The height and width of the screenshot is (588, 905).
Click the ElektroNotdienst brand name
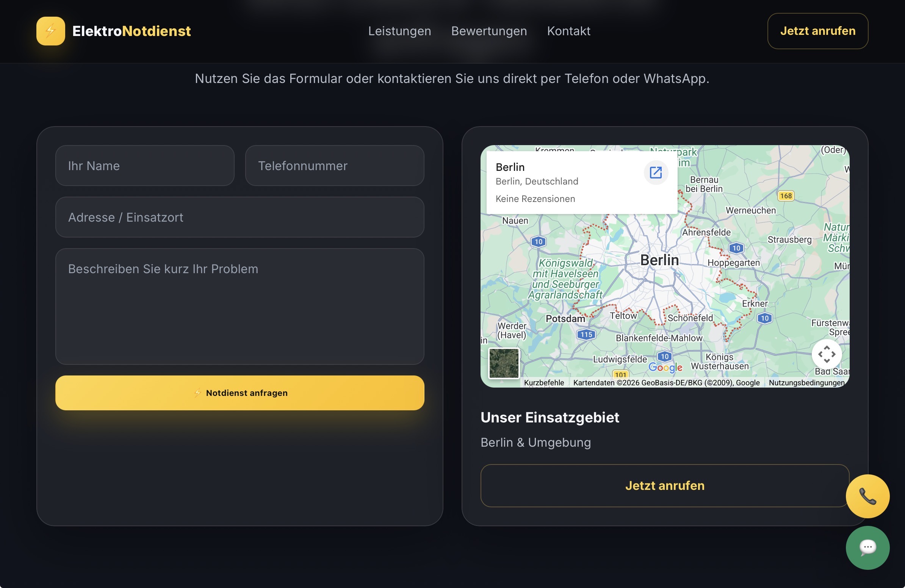131,31
